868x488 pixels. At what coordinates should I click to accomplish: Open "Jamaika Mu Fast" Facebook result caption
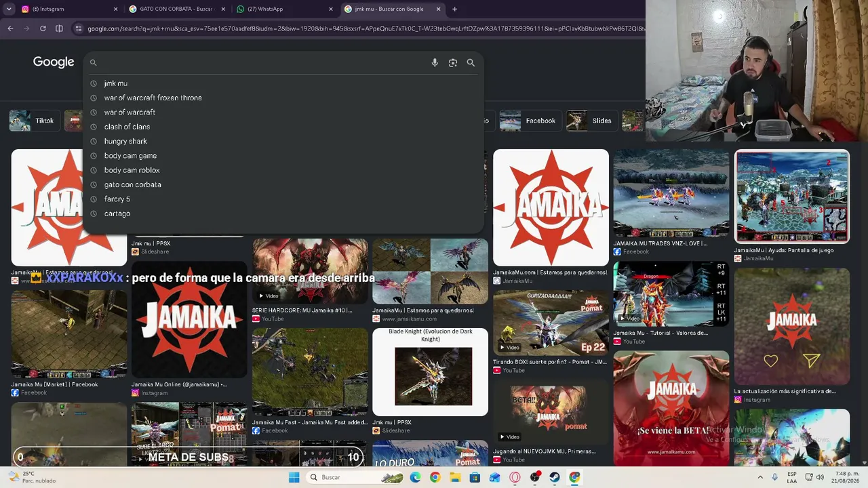pos(310,422)
